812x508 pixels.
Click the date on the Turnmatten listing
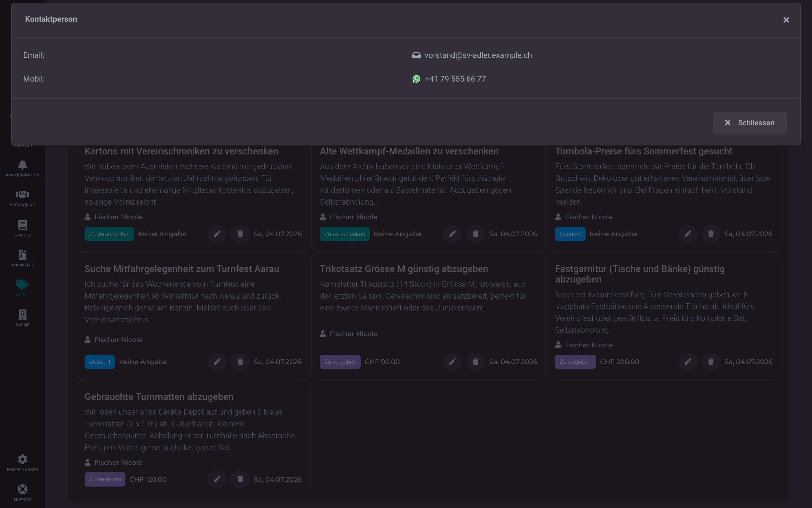[277, 479]
